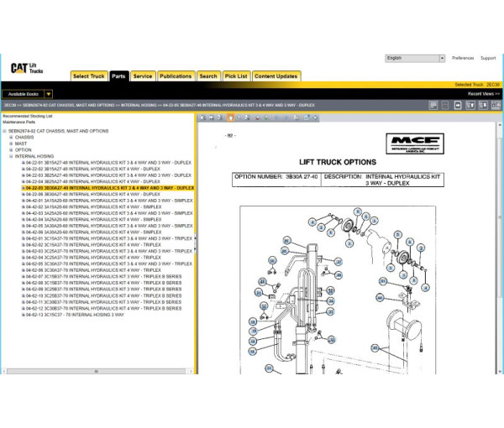Open the Available Books dropdown arrow
Image resolution: width=504 pixels, height=428 pixels.
point(49,94)
